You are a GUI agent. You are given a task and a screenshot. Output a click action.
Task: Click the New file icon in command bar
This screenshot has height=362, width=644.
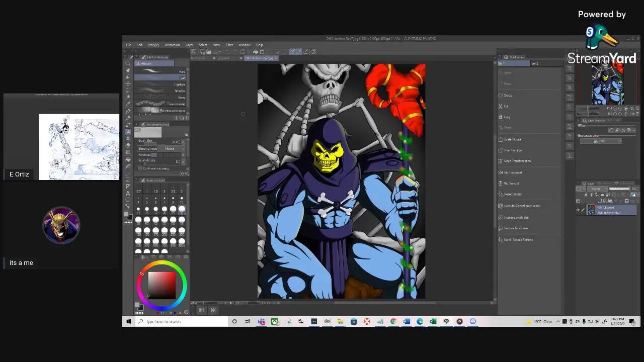202,52
